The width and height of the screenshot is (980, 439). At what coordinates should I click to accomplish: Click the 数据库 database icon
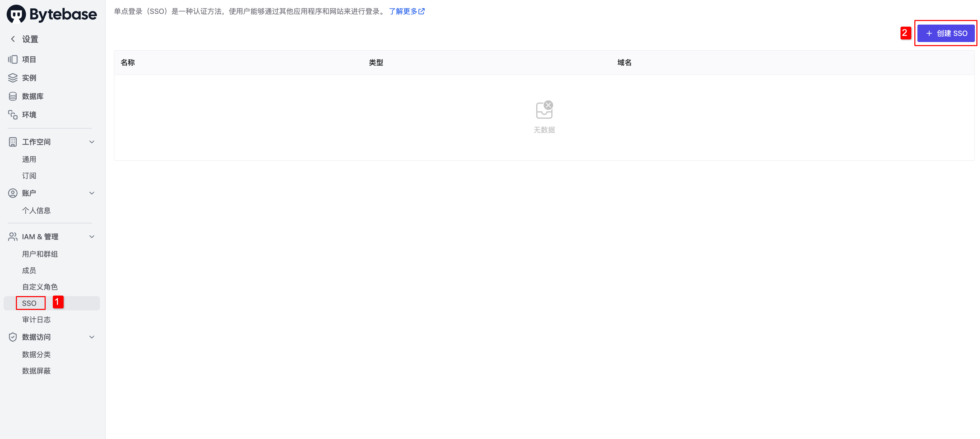coord(13,96)
